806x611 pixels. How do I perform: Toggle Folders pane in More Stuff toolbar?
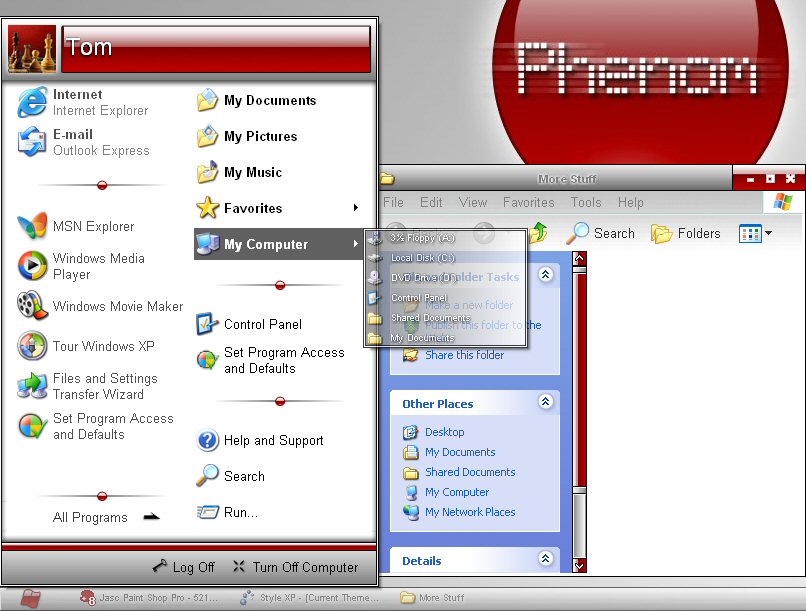coord(686,233)
